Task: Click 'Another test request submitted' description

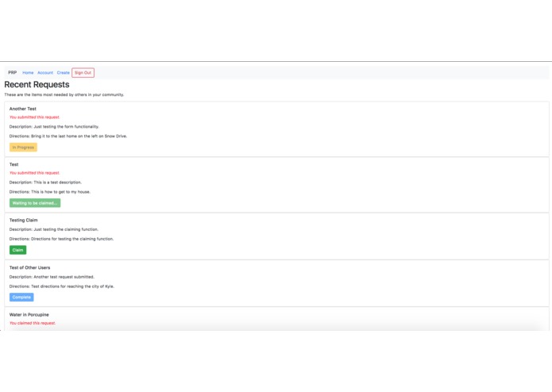Action: click(x=52, y=277)
